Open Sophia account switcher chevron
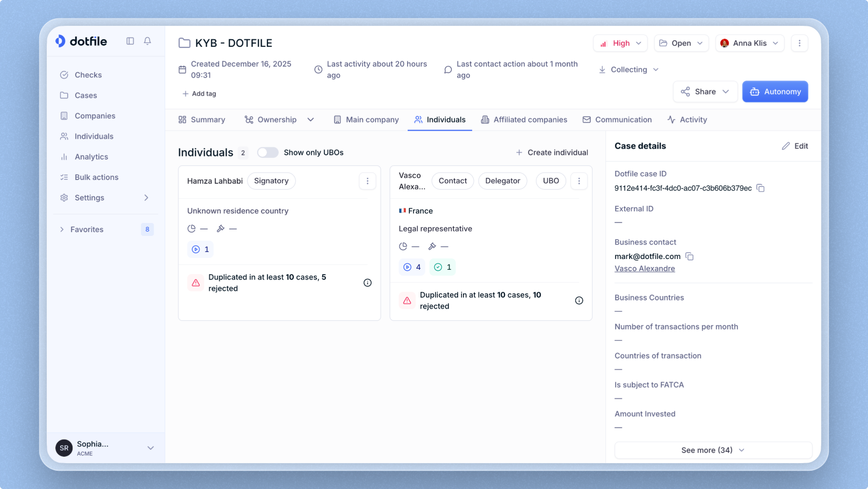The width and height of the screenshot is (868, 489). pyautogui.click(x=150, y=448)
